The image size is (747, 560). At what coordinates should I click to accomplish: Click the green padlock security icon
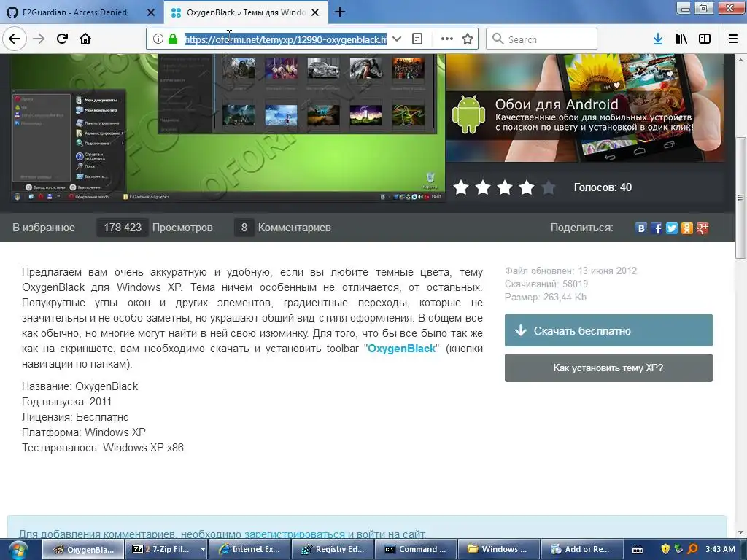pos(173,39)
